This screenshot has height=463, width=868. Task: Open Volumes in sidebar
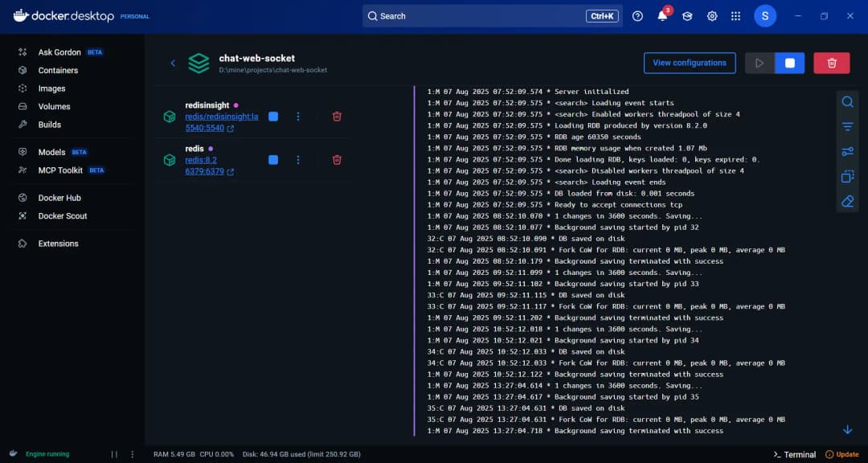pyautogui.click(x=55, y=106)
